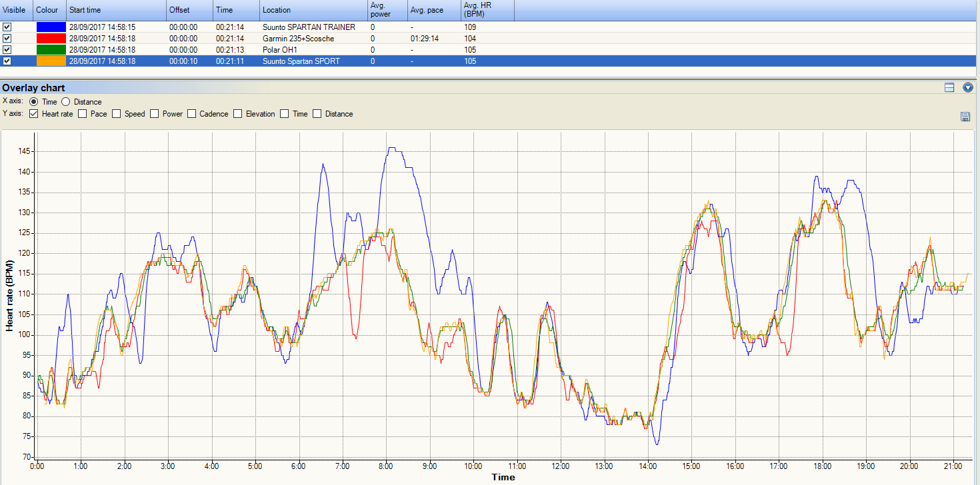The height and width of the screenshot is (485, 980).
Task: Click the red colour swatch for Garmin 235+Scosche
Action: [51, 39]
